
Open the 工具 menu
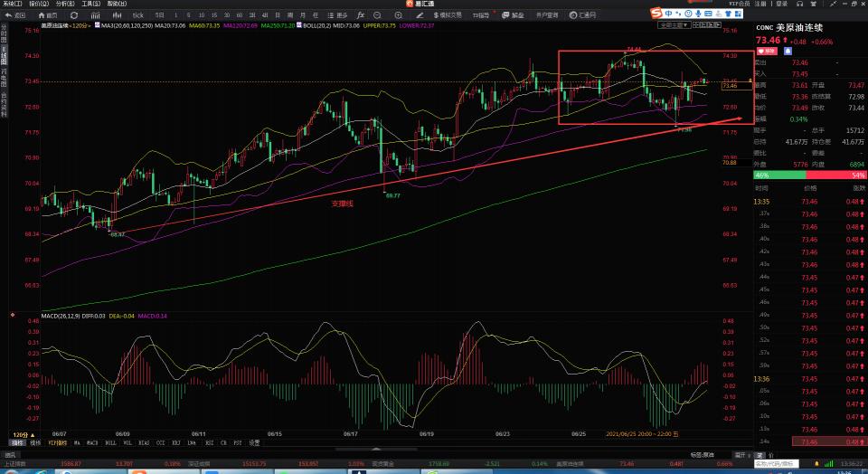pyautogui.click(x=90, y=4)
